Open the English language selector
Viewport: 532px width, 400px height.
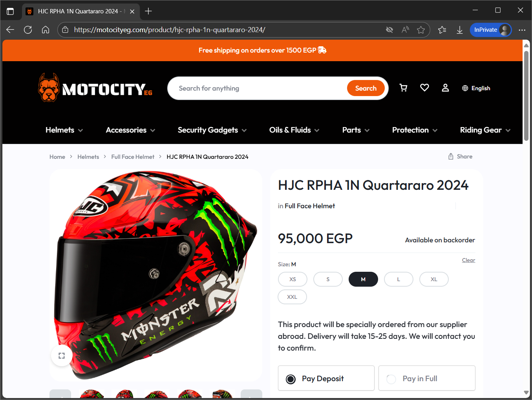tap(476, 88)
